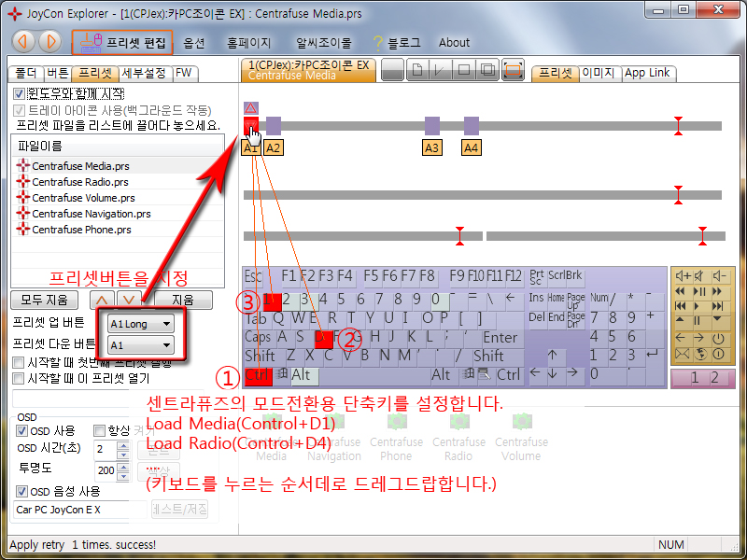
Task: Switch to the 이미지 tab
Action: [598, 74]
